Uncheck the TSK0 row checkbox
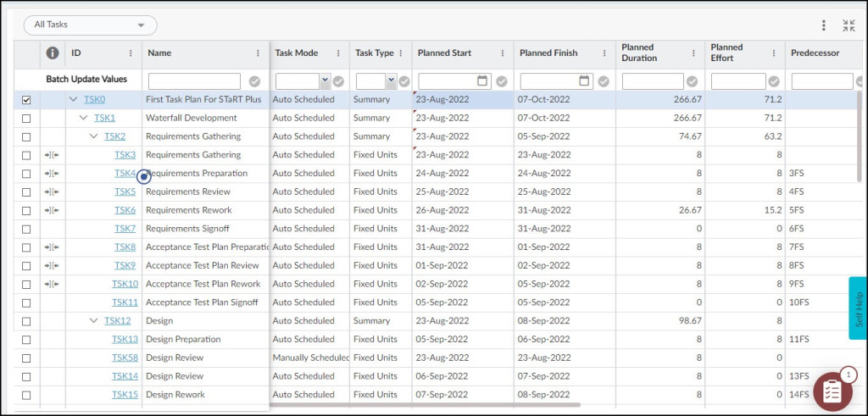Screen dimensions: 868x416 tap(26, 100)
